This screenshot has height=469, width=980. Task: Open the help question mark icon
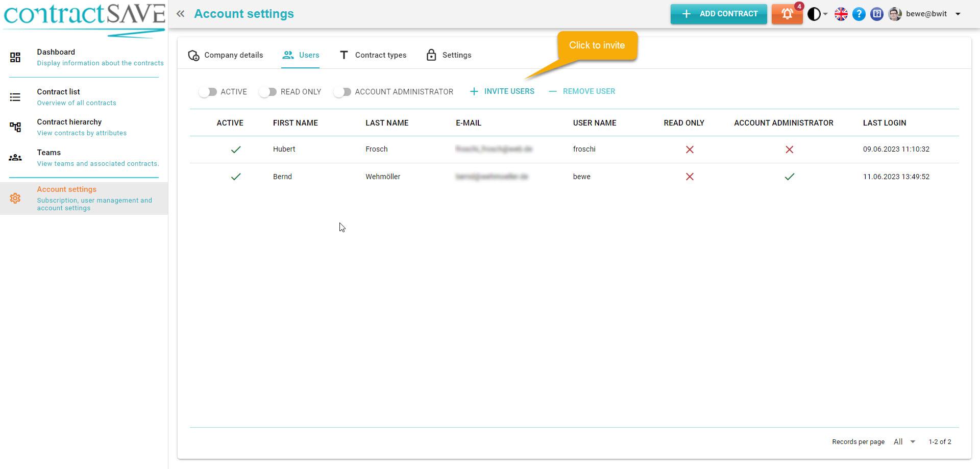pyautogui.click(x=859, y=14)
